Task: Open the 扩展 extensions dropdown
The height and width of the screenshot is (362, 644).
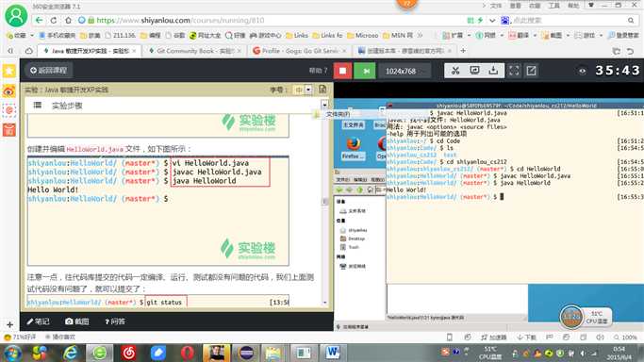Action: pyautogui.click(x=469, y=35)
